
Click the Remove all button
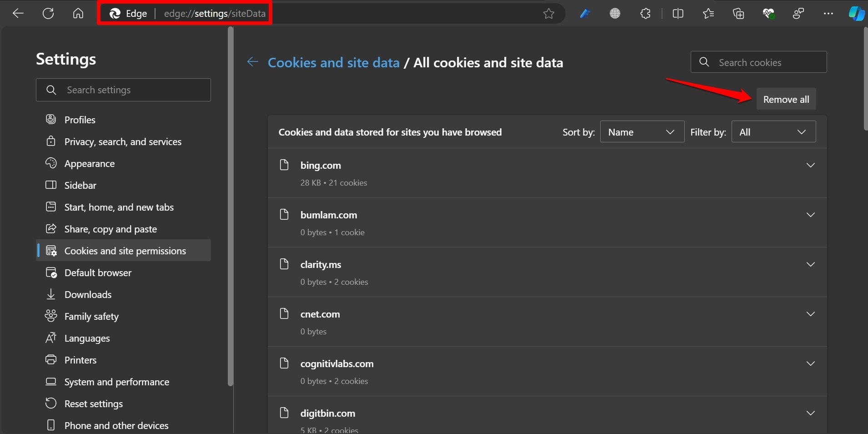(786, 99)
